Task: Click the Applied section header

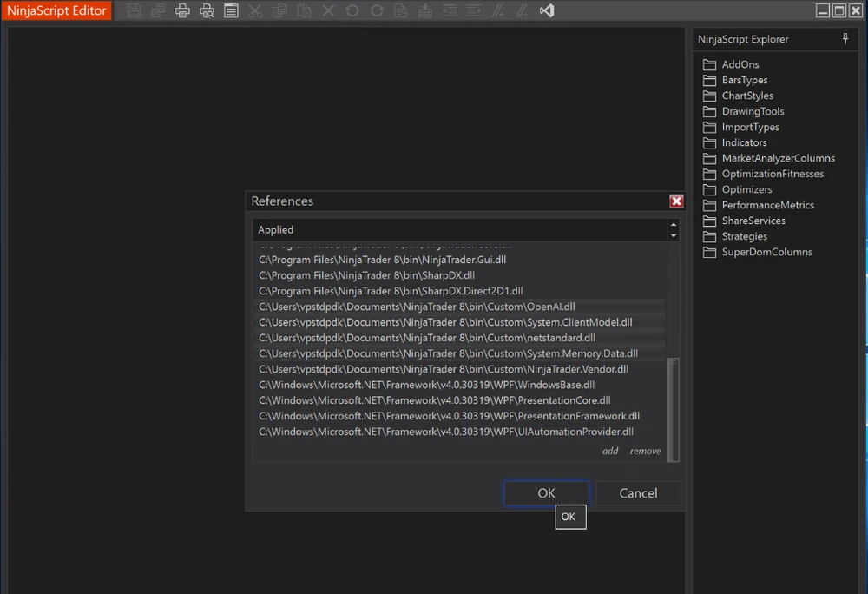Action: [x=460, y=230]
